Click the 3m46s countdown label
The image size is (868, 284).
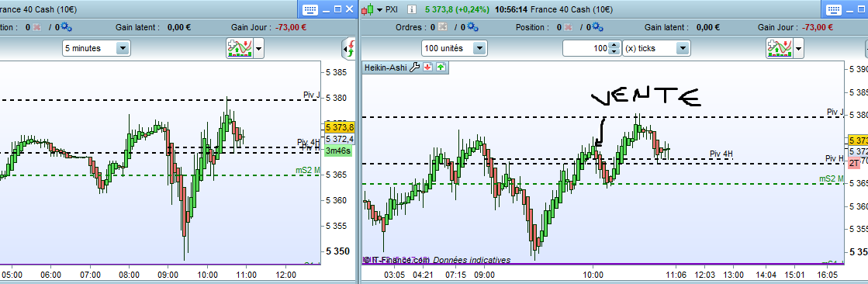coord(338,151)
